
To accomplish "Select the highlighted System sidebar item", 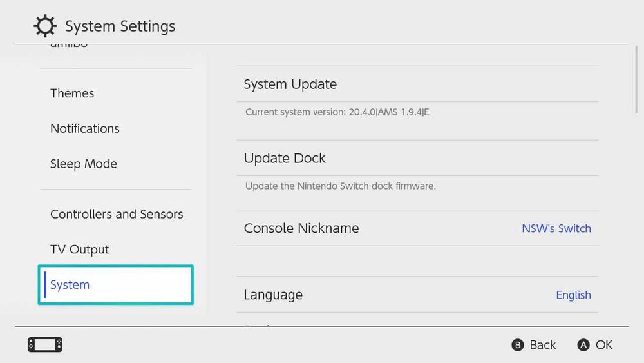I will 116,285.
